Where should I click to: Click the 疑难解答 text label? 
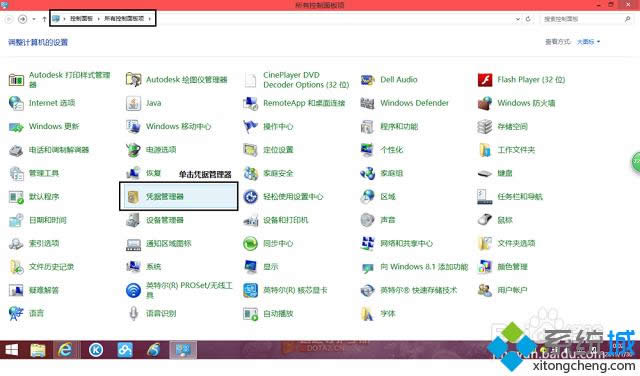coord(44,290)
